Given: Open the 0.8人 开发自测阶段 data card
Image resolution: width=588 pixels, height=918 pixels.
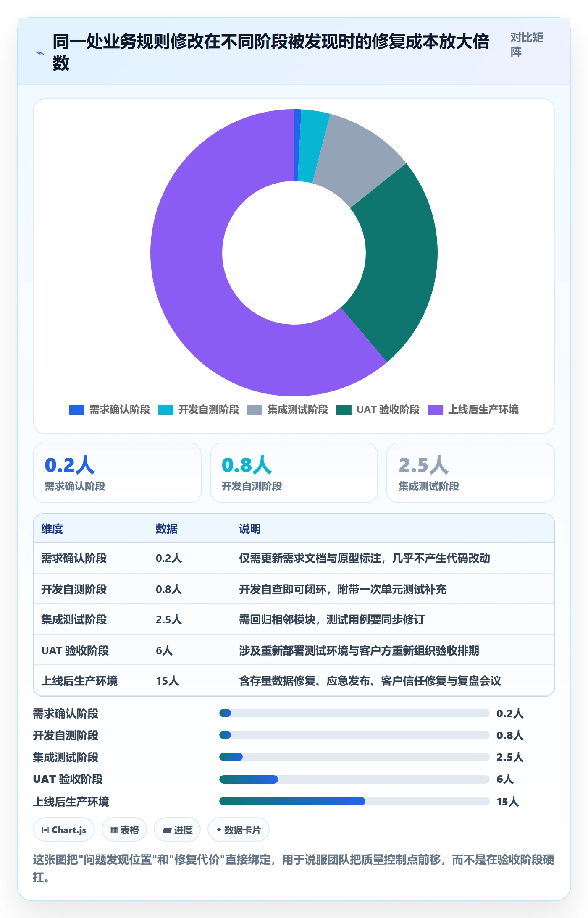Looking at the screenshot, I should pos(294,473).
